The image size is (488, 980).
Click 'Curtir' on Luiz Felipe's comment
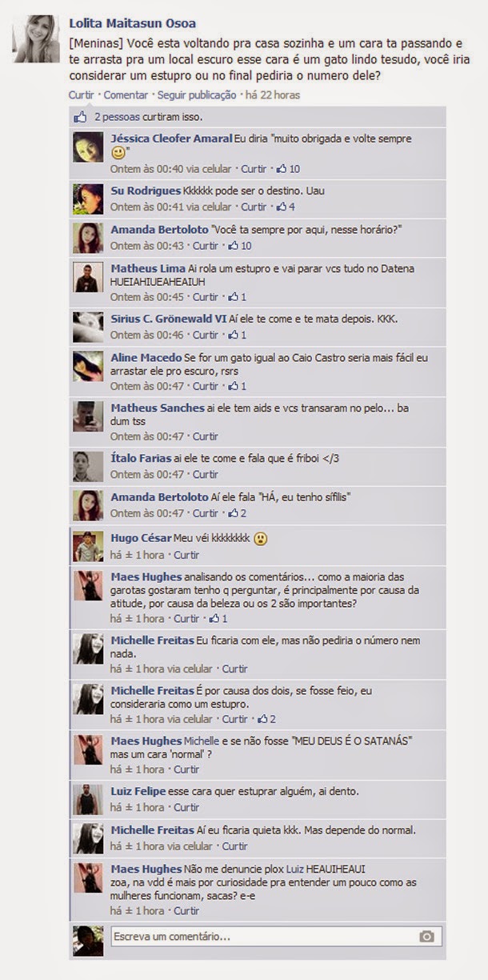[x=186, y=807]
